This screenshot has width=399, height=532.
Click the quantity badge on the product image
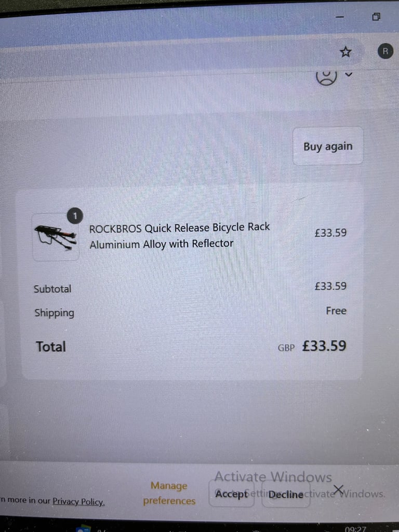[x=75, y=216]
